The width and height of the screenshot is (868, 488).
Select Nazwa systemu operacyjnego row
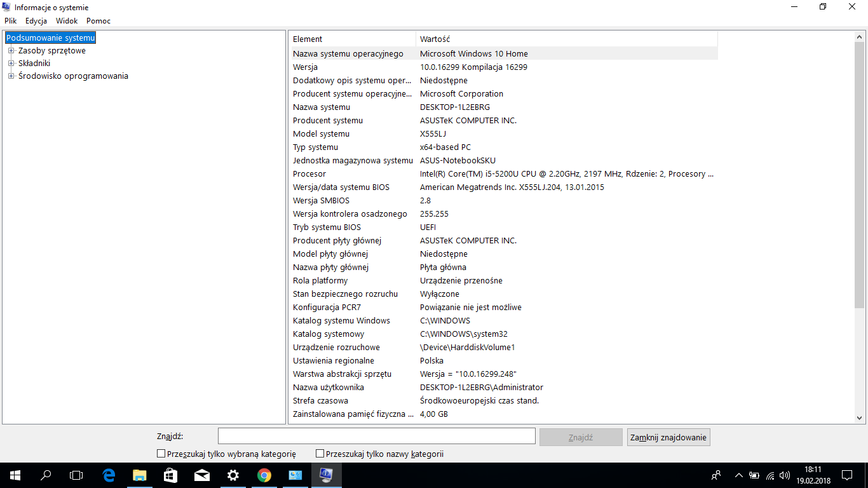(x=504, y=53)
